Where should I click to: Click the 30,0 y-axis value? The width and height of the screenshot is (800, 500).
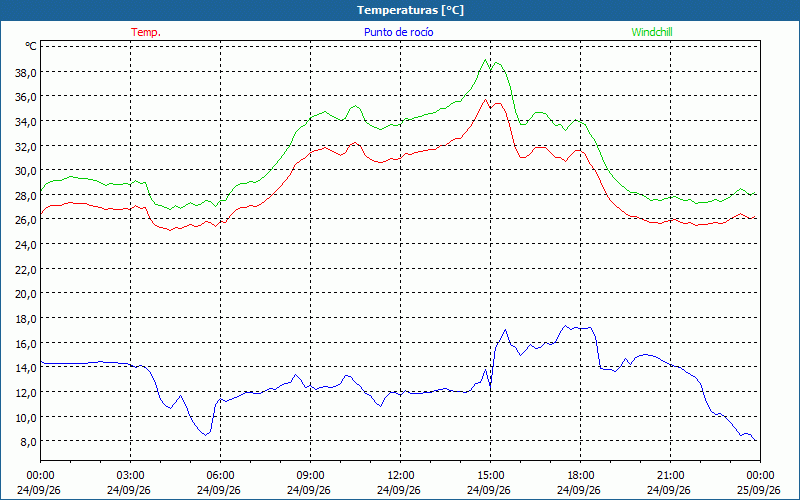click(x=27, y=171)
